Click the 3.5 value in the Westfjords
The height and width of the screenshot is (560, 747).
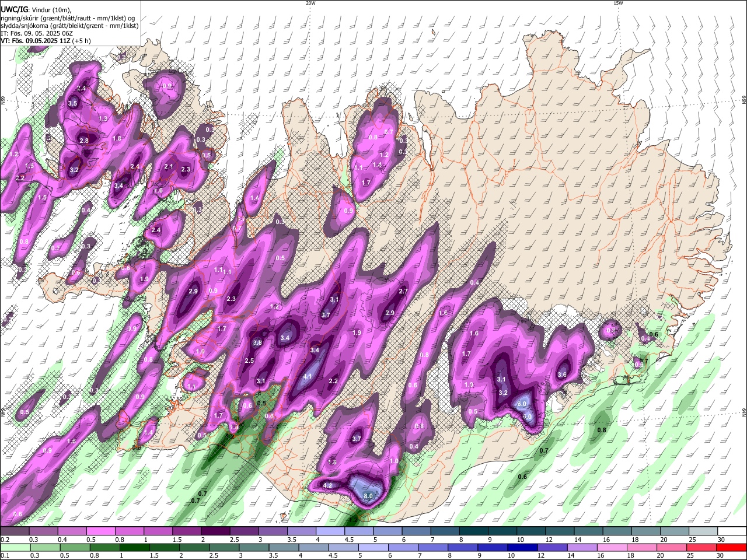click(x=72, y=103)
